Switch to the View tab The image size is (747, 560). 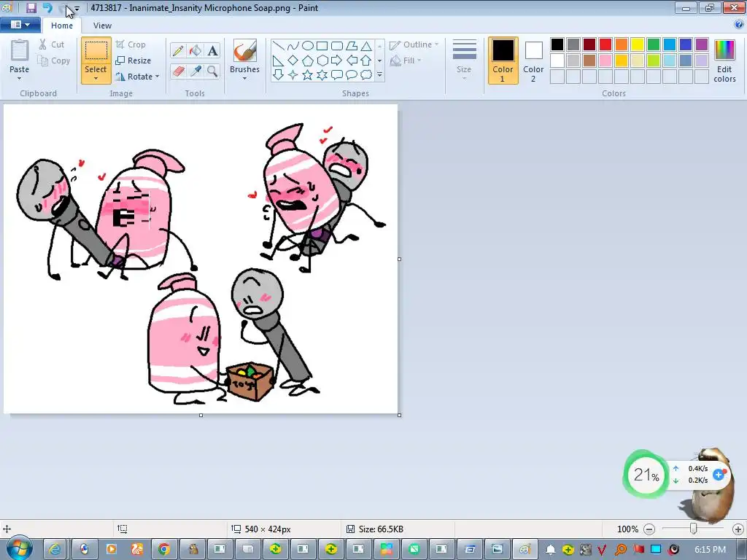(x=102, y=26)
